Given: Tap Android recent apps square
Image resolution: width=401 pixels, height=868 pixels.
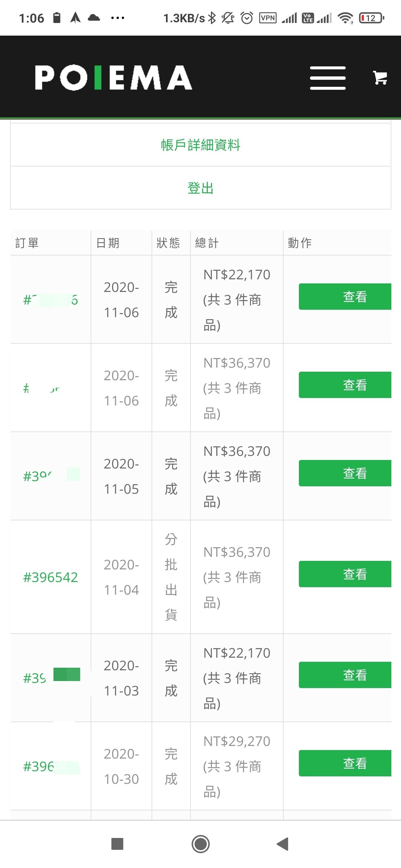Looking at the screenshot, I should 117,844.
